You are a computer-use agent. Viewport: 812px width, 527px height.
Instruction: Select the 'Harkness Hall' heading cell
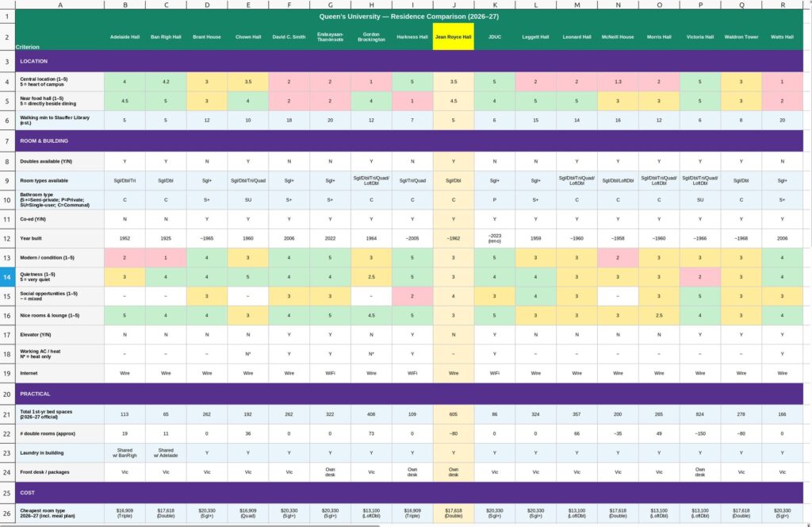412,37
